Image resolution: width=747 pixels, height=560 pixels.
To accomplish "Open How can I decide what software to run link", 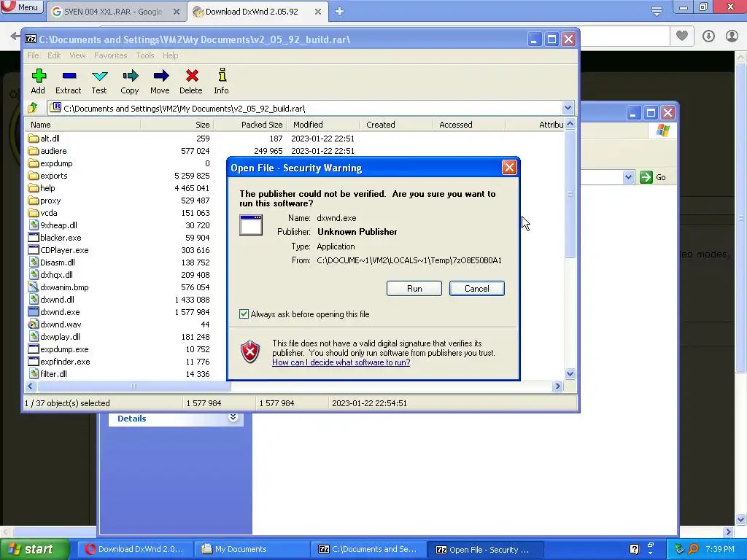I will coord(341,362).
